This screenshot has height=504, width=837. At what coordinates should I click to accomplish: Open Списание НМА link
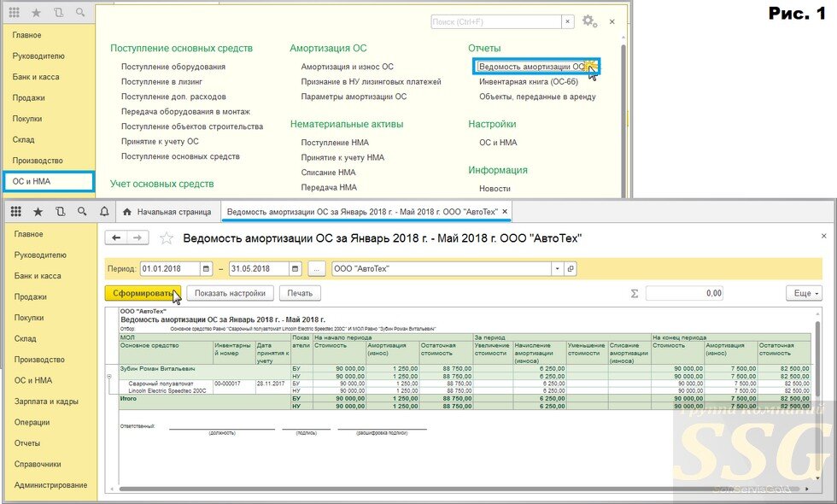point(328,173)
